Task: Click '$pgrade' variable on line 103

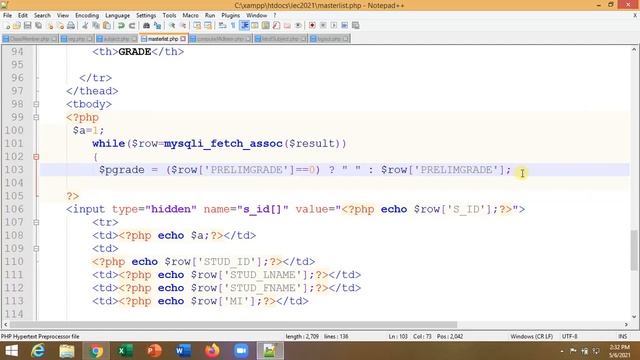Action: pos(122,170)
